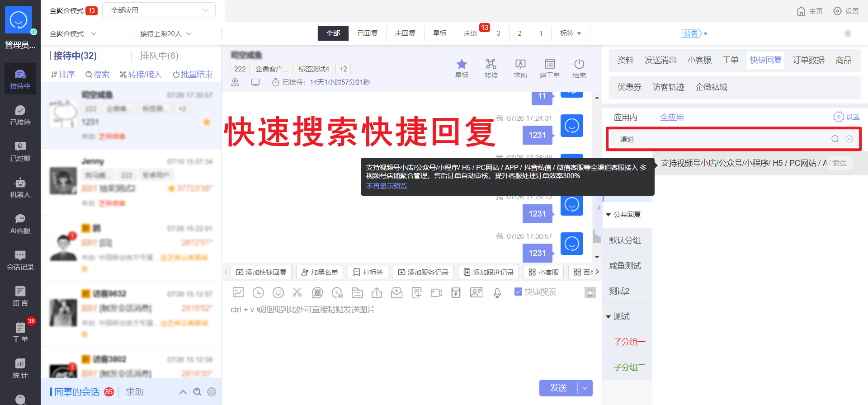This screenshot has width=868, height=405.
Task: Open the 已过期 sidebar section
Action: pos(20,152)
